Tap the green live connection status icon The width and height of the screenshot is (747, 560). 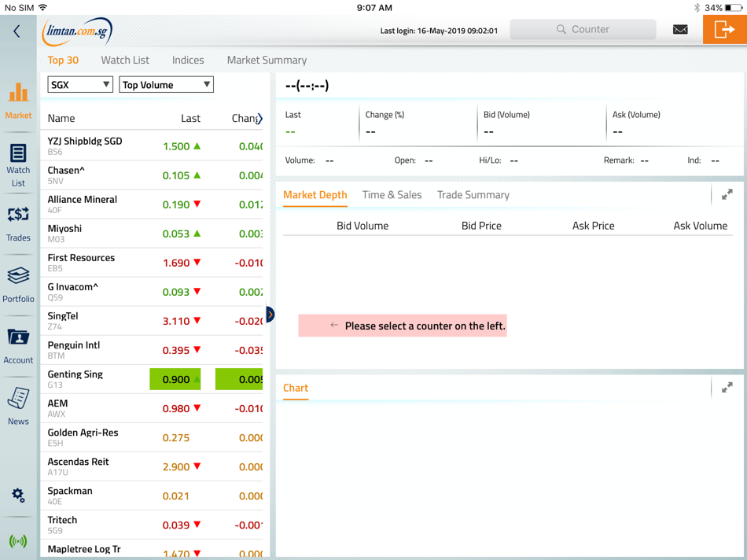coord(18,541)
